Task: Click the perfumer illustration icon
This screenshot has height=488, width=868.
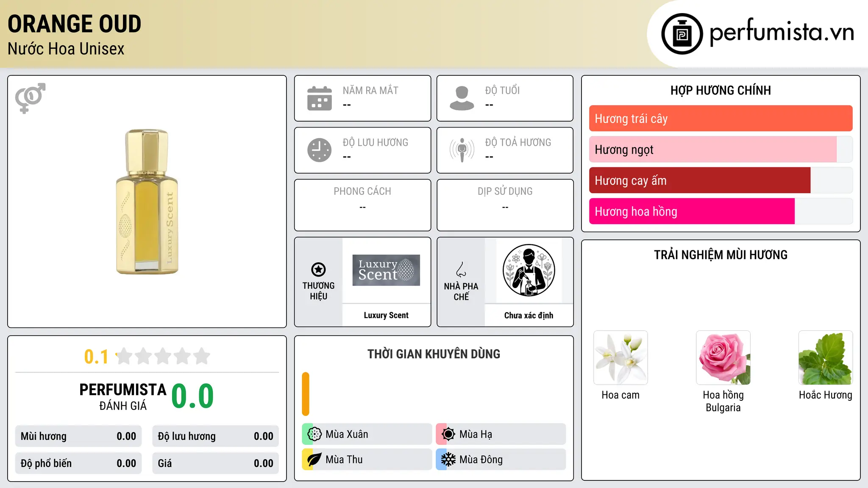Action: pyautogui.click(x=529, y=270)
